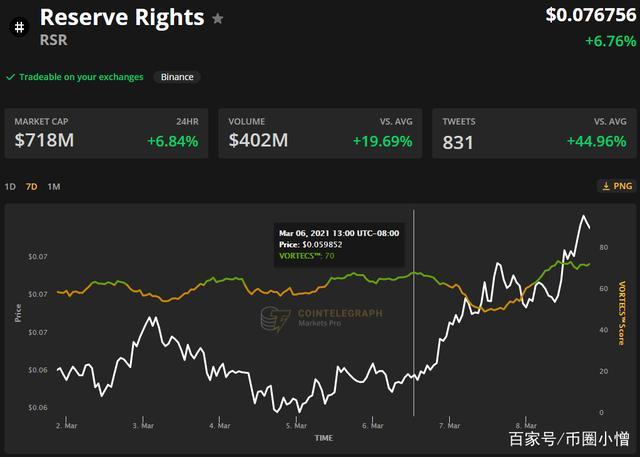
Task: Click the Reserve Rights title
Action: point(122,18)
